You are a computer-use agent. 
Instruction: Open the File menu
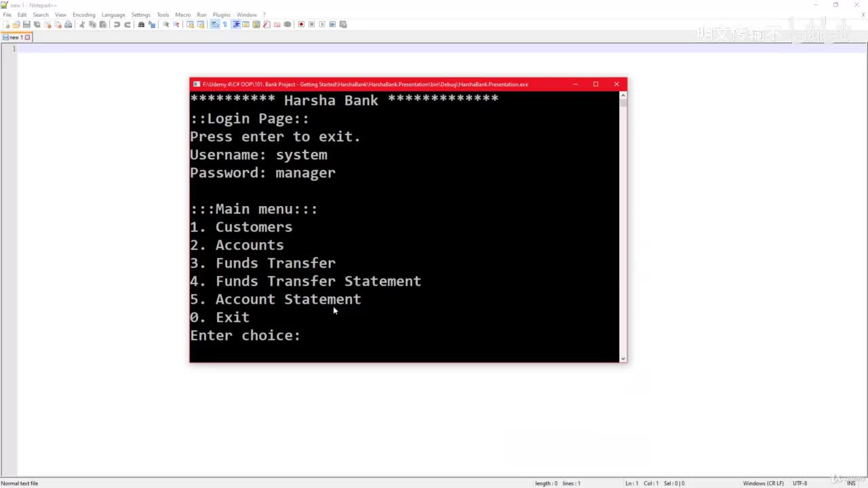pos(7,14)
